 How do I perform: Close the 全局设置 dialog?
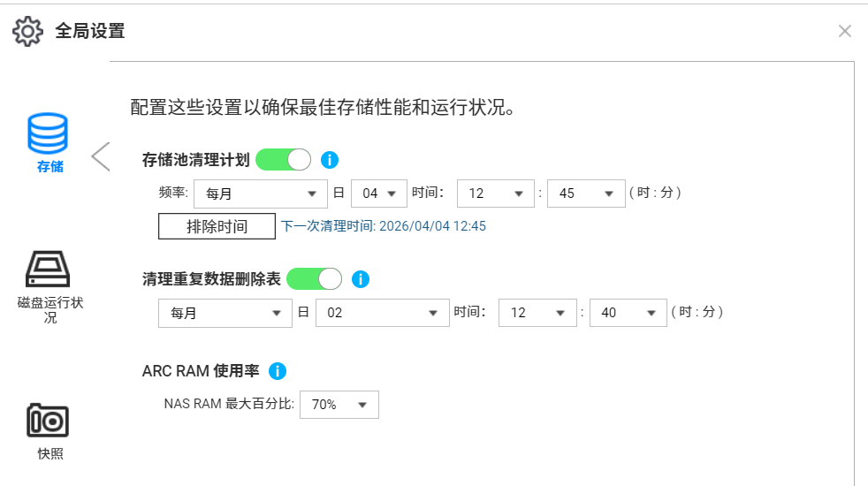click(x=844, y=32)
